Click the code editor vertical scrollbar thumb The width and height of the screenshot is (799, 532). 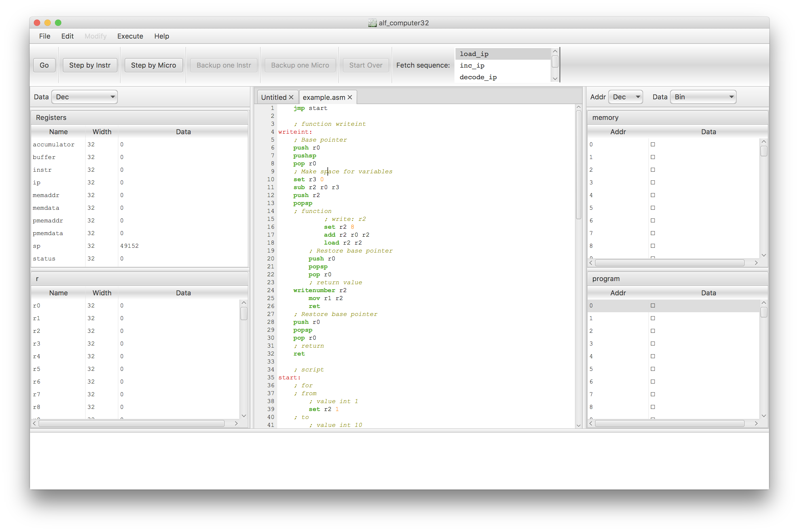[x=578, y=165]
